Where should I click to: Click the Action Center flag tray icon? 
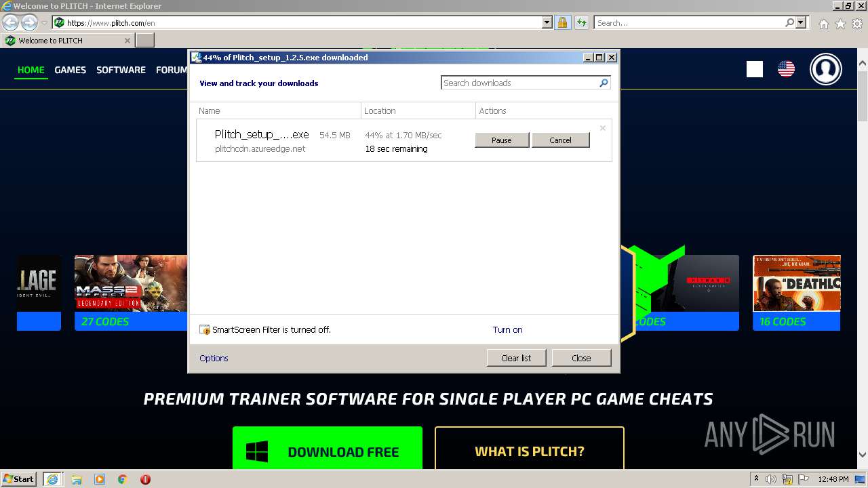(x=804, y=479)
